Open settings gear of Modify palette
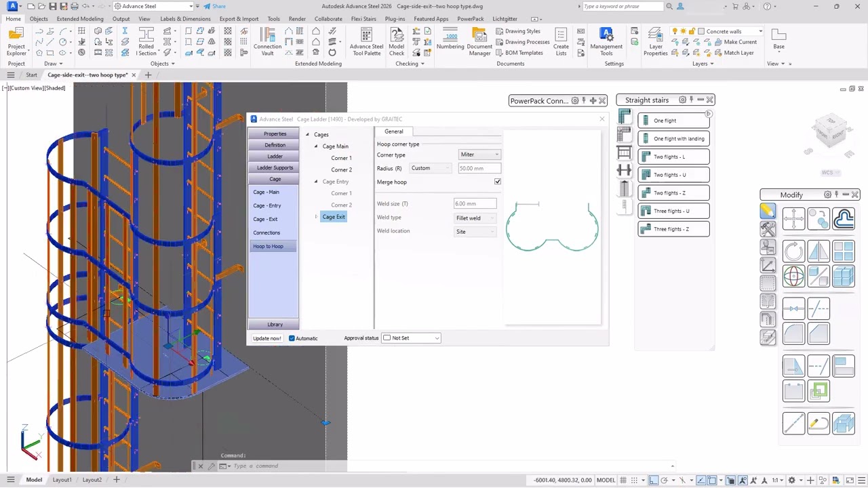This screenshot has width=868, height=488. tap(827, 195)
